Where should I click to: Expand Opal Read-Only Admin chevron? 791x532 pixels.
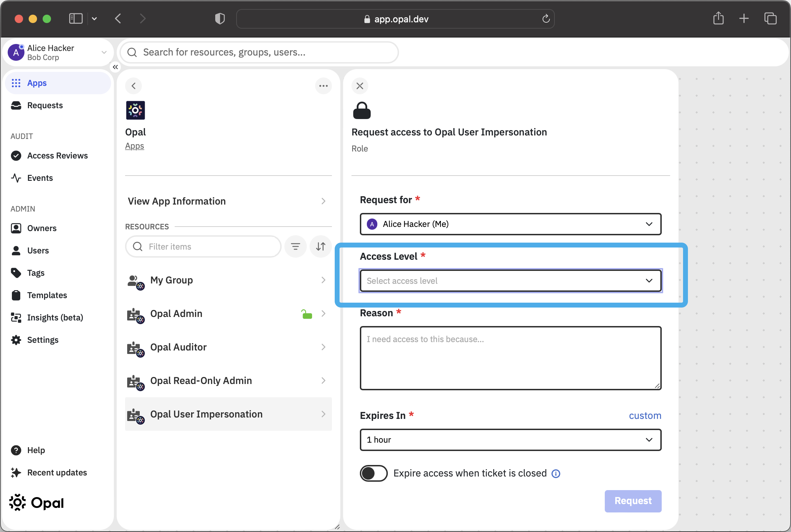(x=324, y=381)
